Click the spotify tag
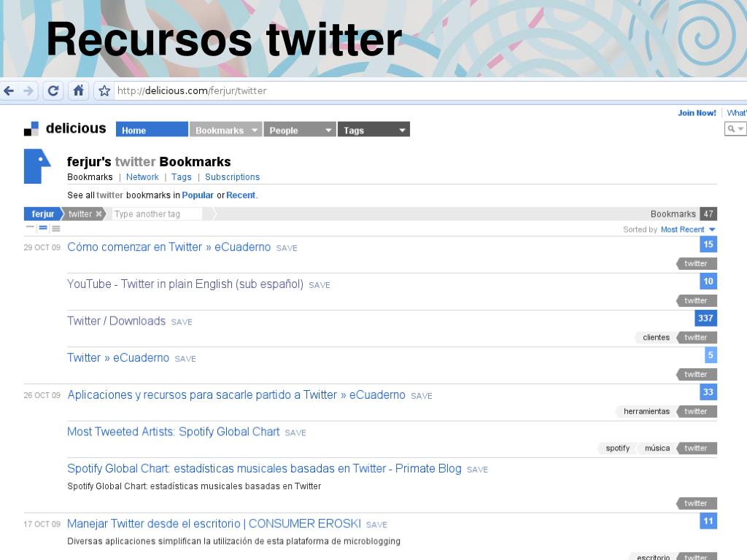 (617, 448)
